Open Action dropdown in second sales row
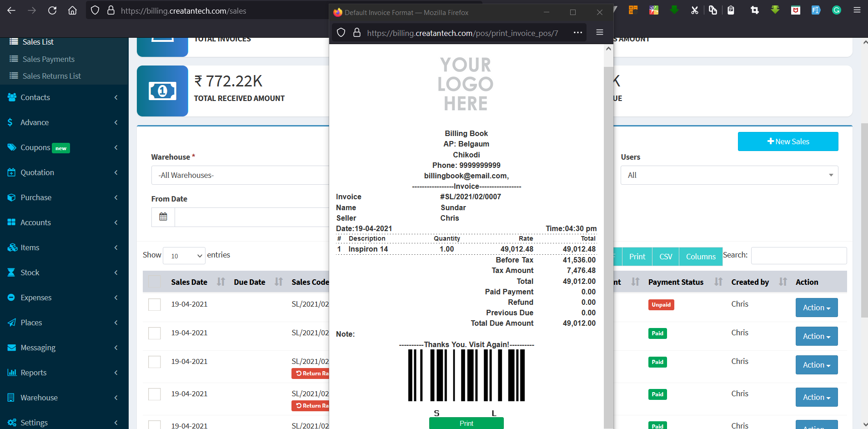 tap(817, 336)
